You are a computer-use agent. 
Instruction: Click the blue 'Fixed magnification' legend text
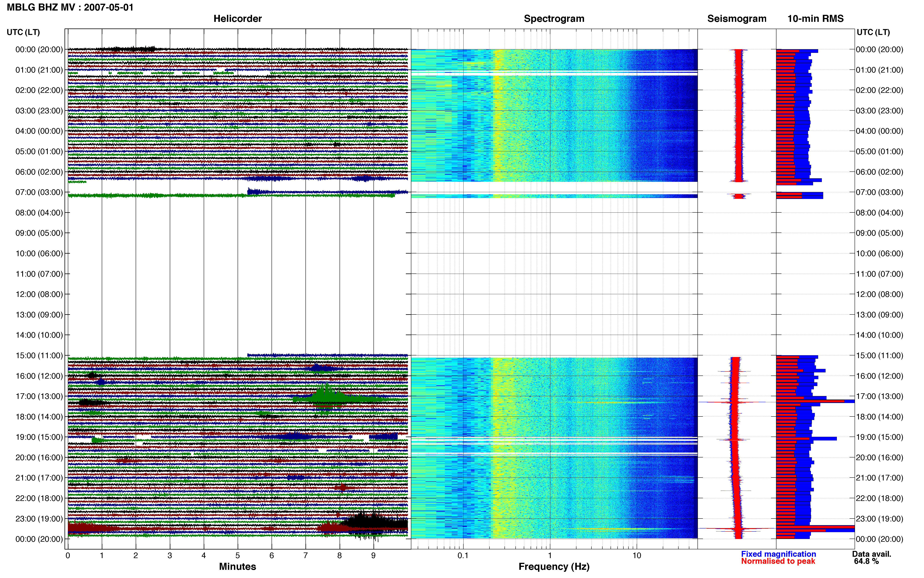(778, 554)
